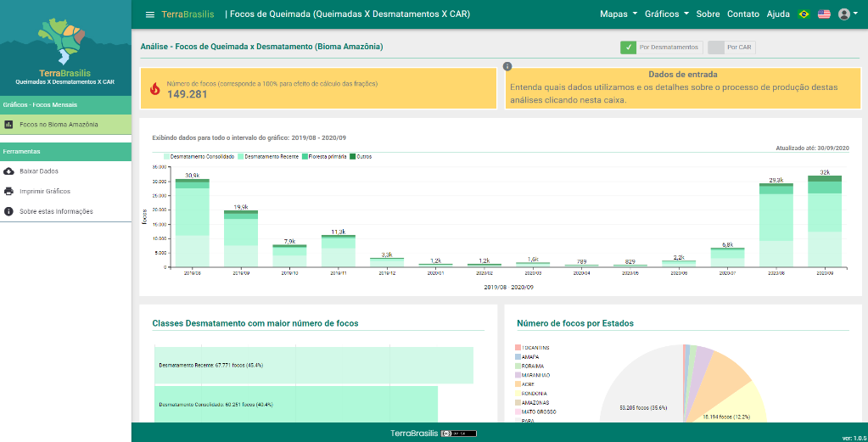Toggle RORAIMA in pie chart legend
Image resolution: width=868 pixels, height=442 pixels.
(x=529, y=366)
